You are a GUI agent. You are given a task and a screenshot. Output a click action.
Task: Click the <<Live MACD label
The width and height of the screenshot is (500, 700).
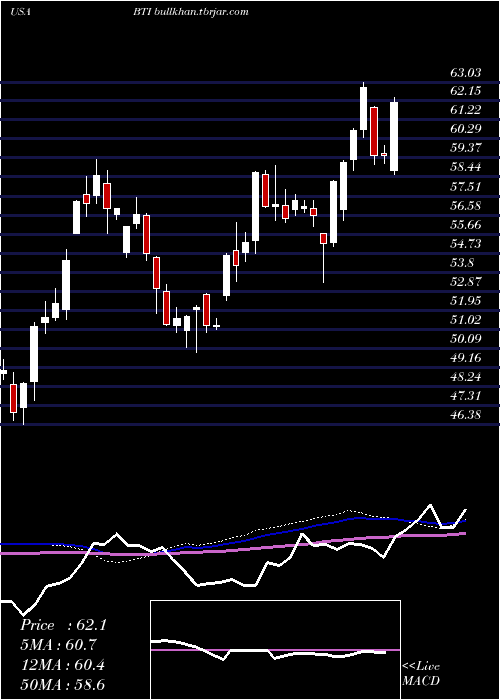[421, 674]
